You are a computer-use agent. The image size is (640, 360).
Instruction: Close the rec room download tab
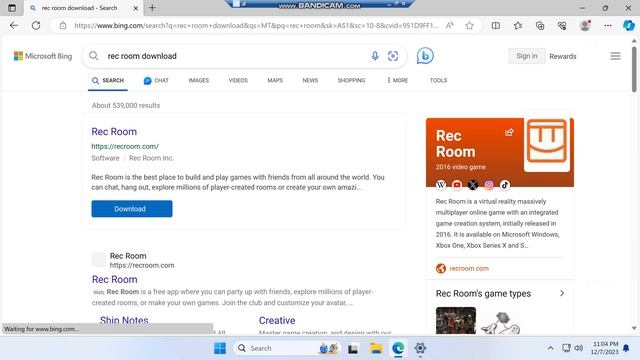[x=136, y=8]
